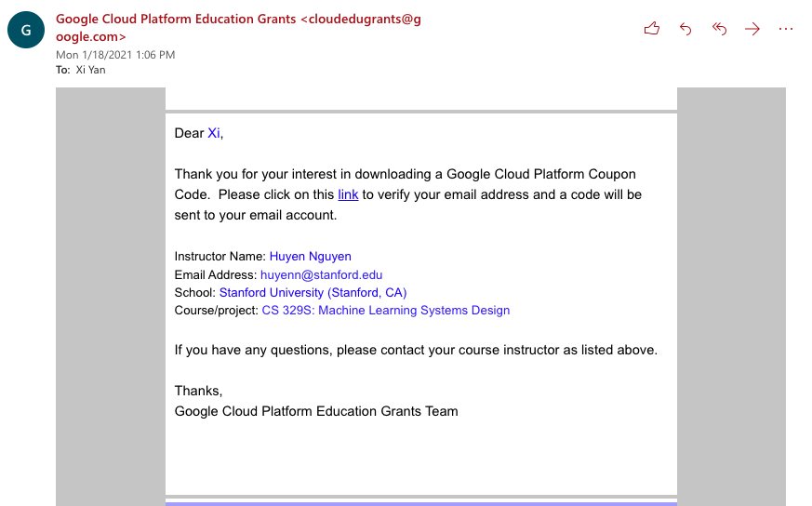
Task: Open the more actions ellipsis menu
Action: coord(786,29)
